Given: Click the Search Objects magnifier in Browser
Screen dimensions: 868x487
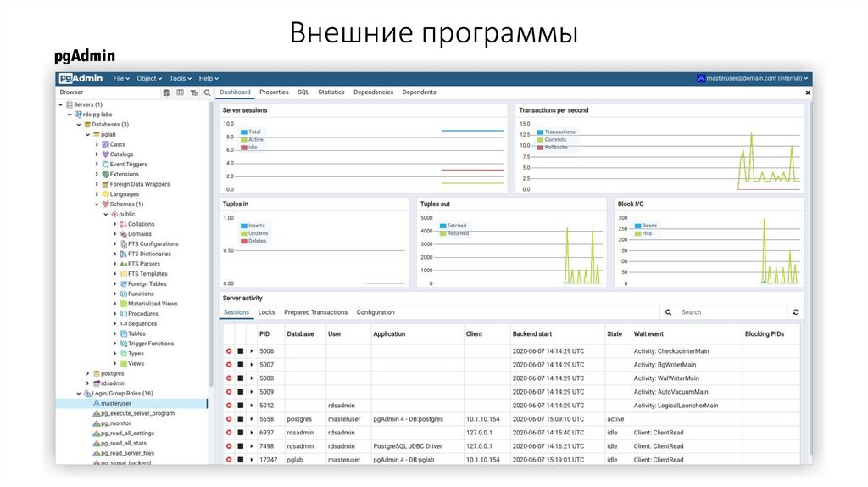Looking at the screenshot, I should click(x=207, y=92).
